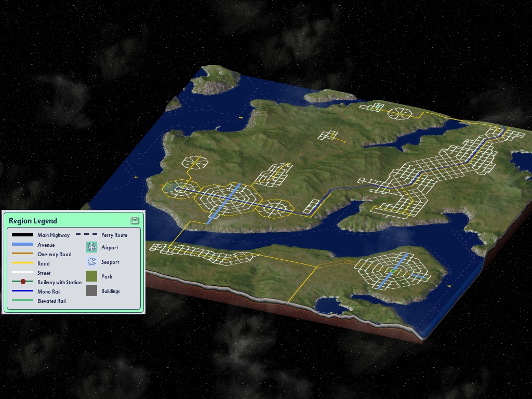Click the One-way Road label
This screenshot has width=532, height=399.
click(54, 255)
